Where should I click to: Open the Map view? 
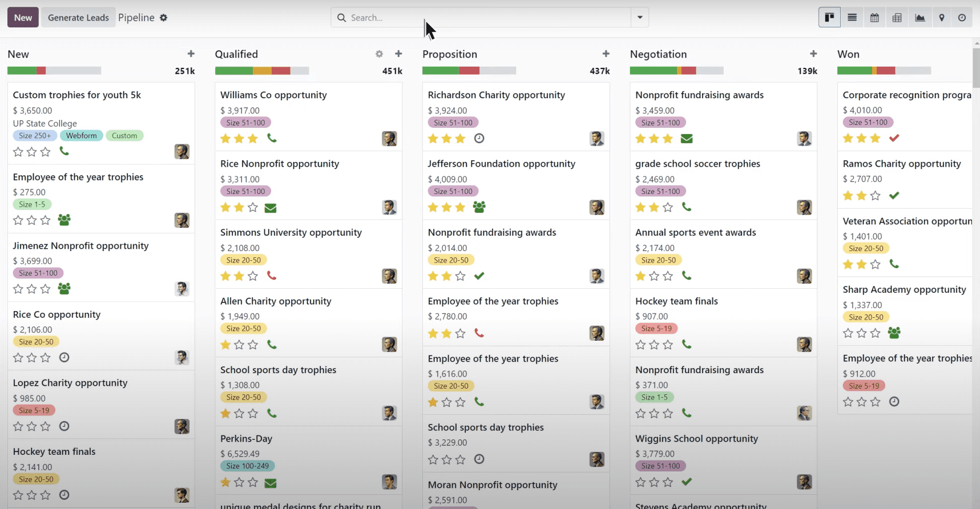point(942,18)
